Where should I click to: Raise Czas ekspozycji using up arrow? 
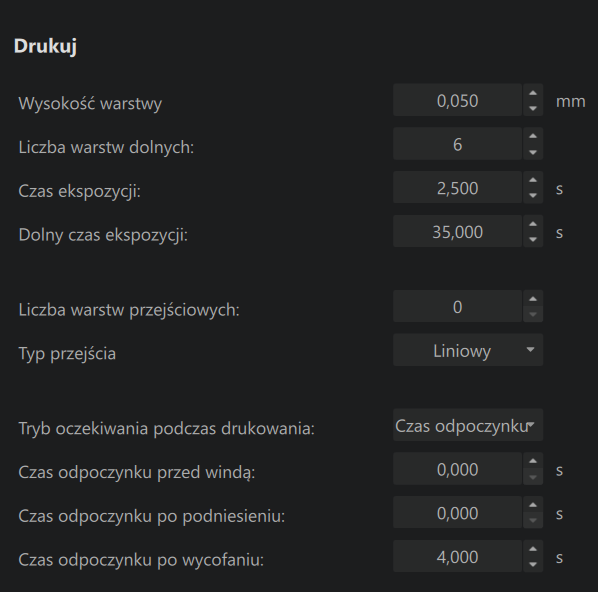[533, 180]
